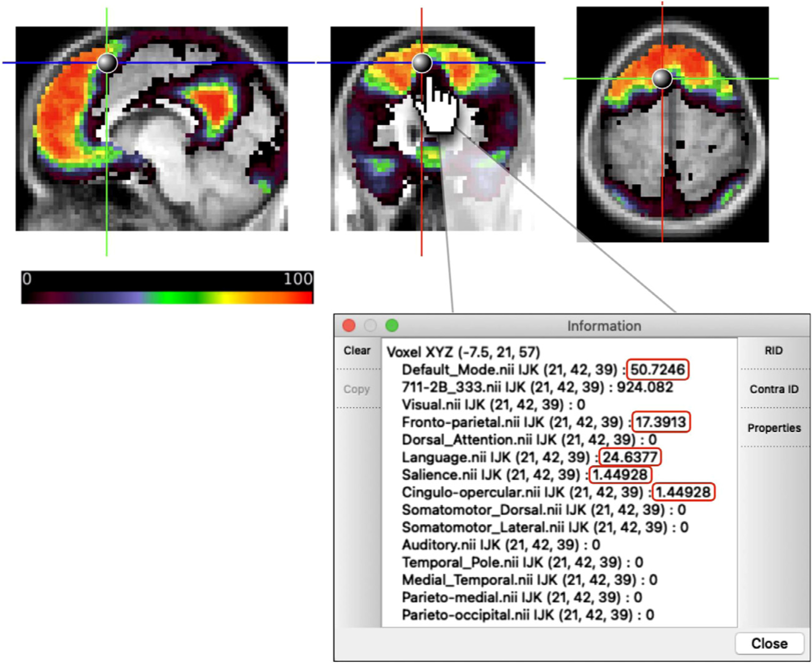Click the crosshair sphere in sagittal view
Viewport: 812px width, 663px height.
point(107,63)
